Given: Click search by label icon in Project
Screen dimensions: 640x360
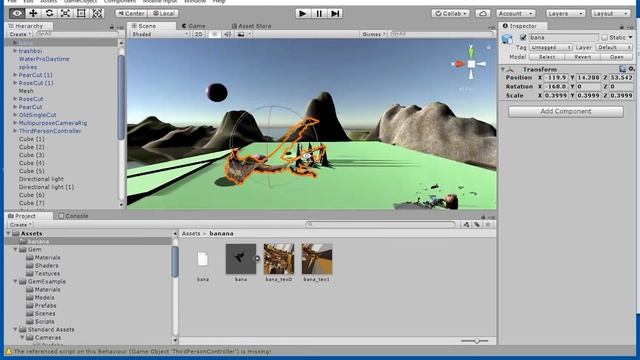Looking at the screenshot, I should pos(477,224).
